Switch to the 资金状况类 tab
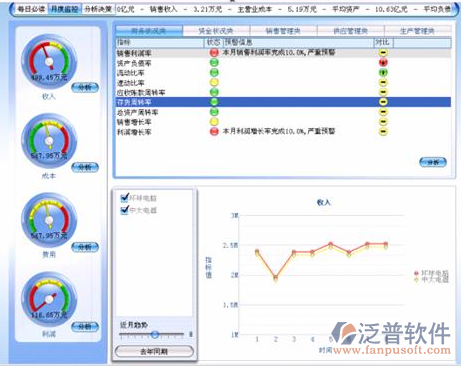This screenshot has height=366, width=461. 216,31
